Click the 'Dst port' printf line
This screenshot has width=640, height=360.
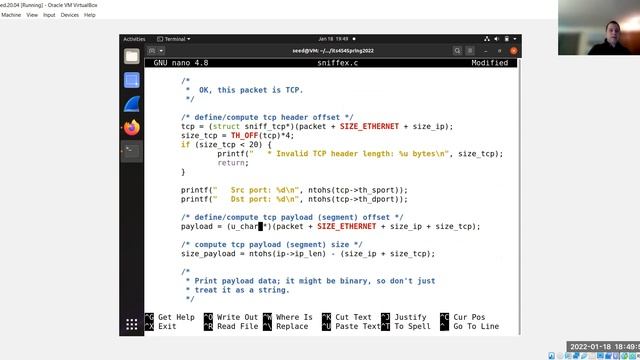pos(294,199)
